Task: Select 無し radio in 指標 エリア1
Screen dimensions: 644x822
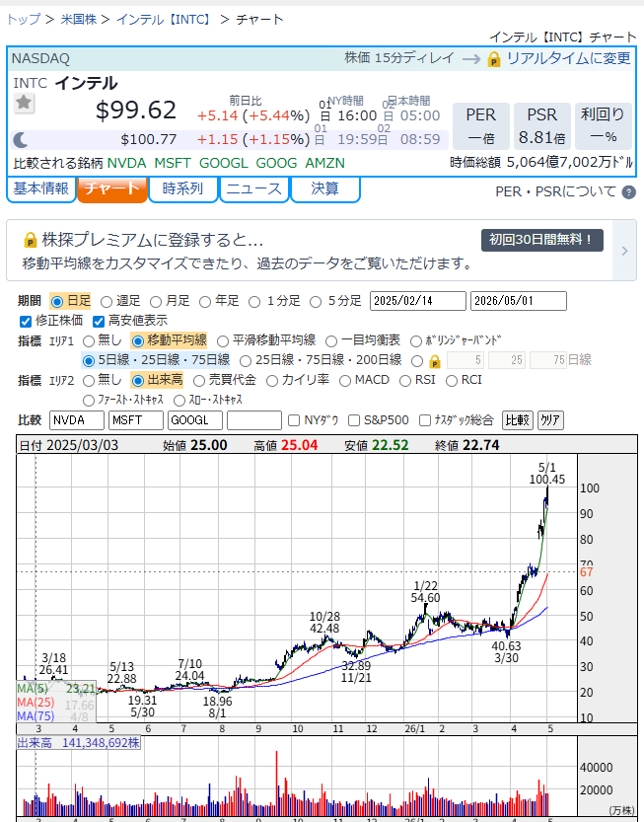Action: (89, 341)
